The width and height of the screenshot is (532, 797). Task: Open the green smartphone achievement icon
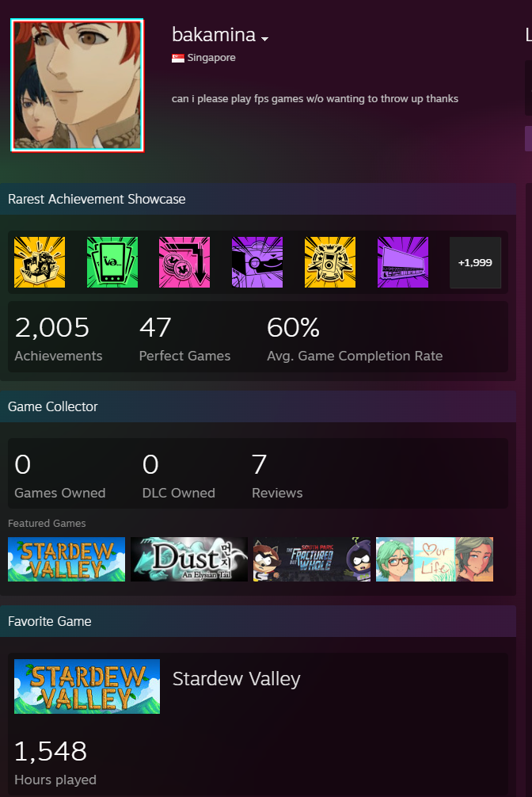[112, 262]
